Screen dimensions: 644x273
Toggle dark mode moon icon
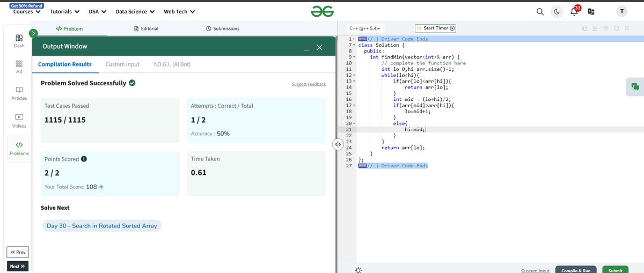click(557, 12)
